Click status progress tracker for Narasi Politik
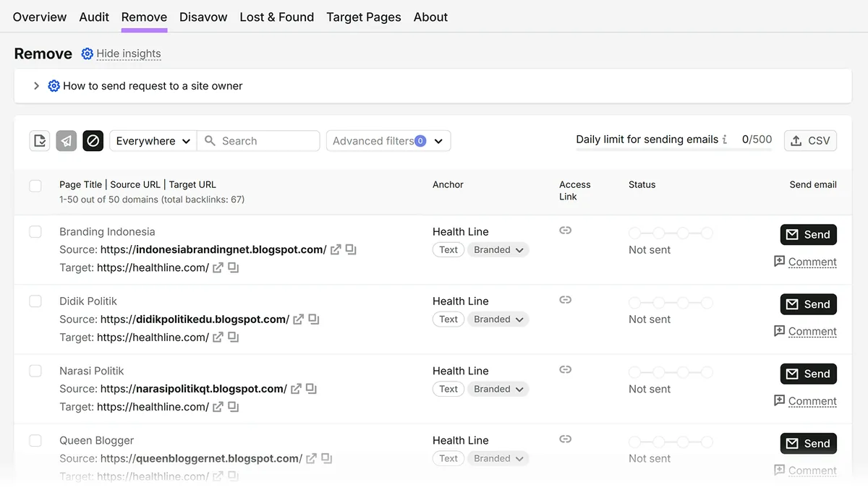 click(x=671, y=372)
